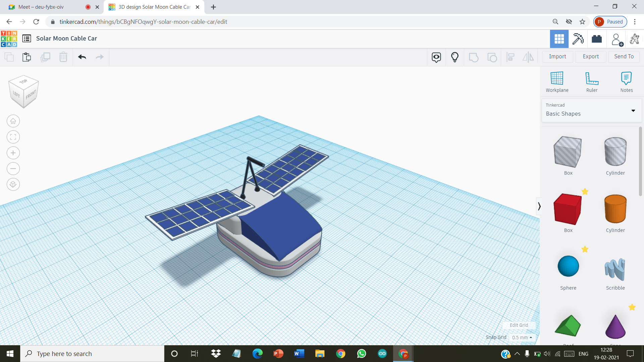
Task: Click the Export button
Action: click(590, 56)
